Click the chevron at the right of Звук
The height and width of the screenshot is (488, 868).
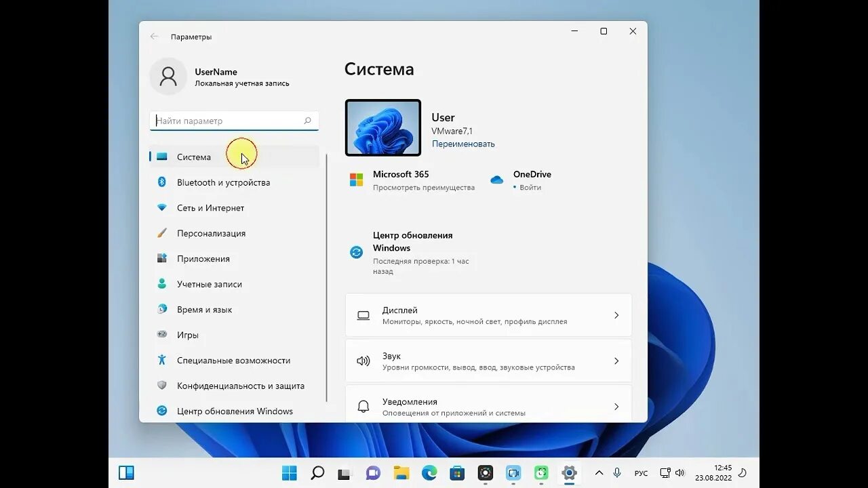616,361
